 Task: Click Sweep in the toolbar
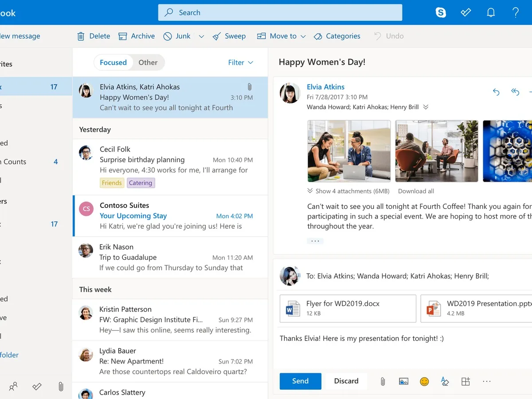229,36
